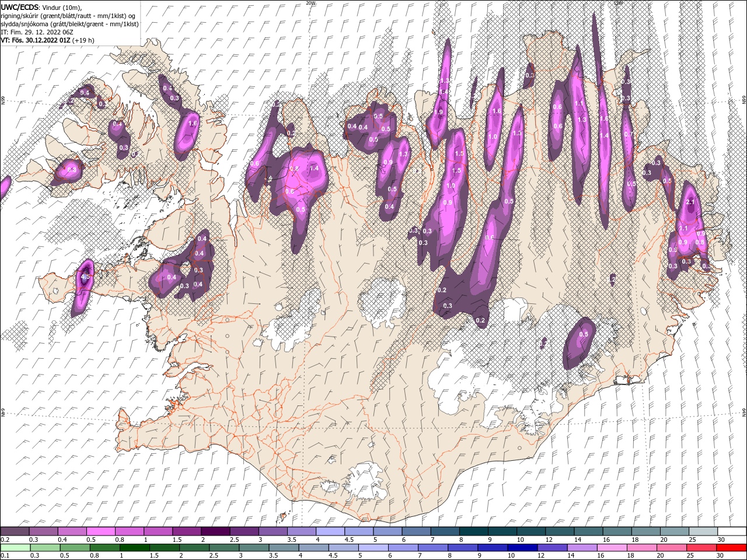The image size is (747, 560).
Task: Select the 2–2.5 deep purple snow legend swatch
Action: click(x=215, y=531)
